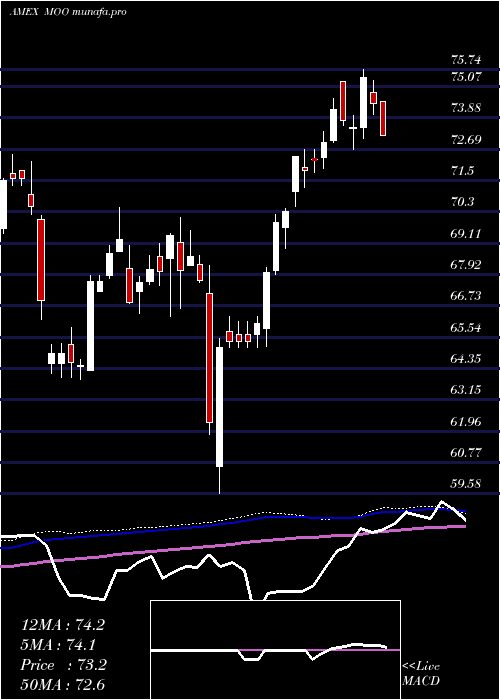Select the 65.54 price axis label
This screenshot has height=700, width=500.
point(466,328)
